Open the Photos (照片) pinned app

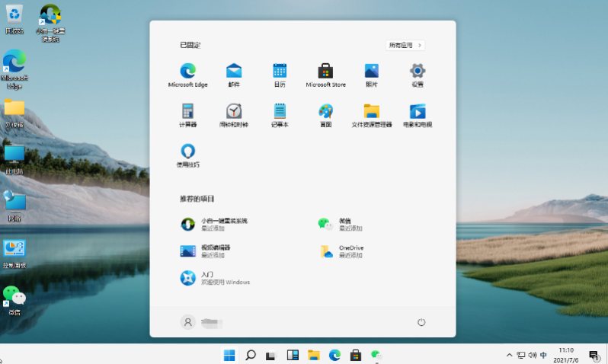pos(372,75)
